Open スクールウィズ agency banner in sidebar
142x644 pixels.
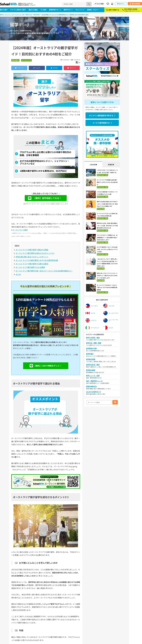click(x=102, y=60)
